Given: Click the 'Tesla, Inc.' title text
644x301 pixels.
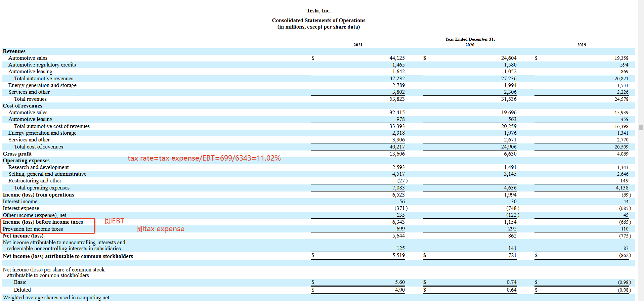Looking at the screenshot, I should coord(318,11).
